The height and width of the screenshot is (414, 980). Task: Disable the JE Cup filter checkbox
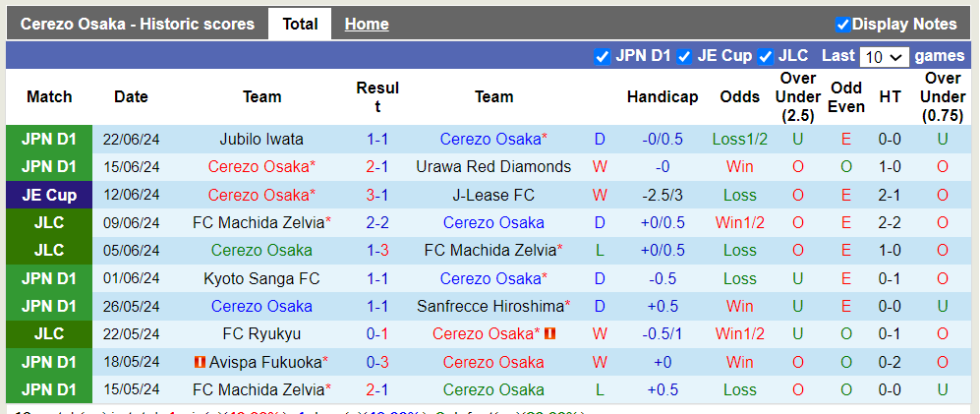click(x=684, y=57)
